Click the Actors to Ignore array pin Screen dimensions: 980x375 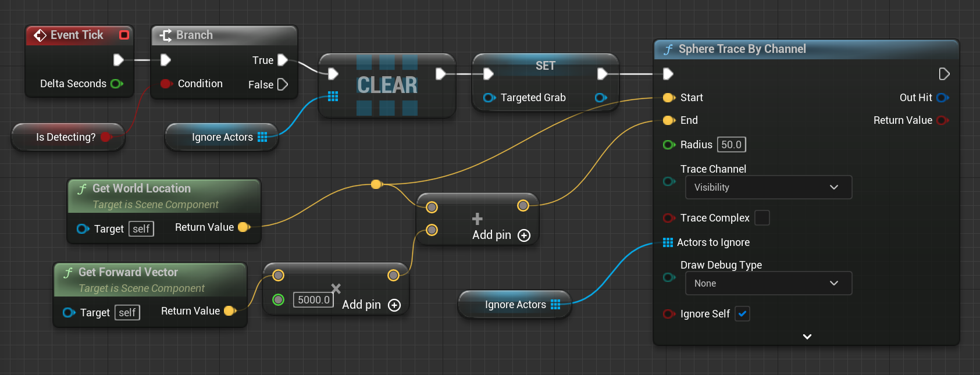click(x=668, y=242)
